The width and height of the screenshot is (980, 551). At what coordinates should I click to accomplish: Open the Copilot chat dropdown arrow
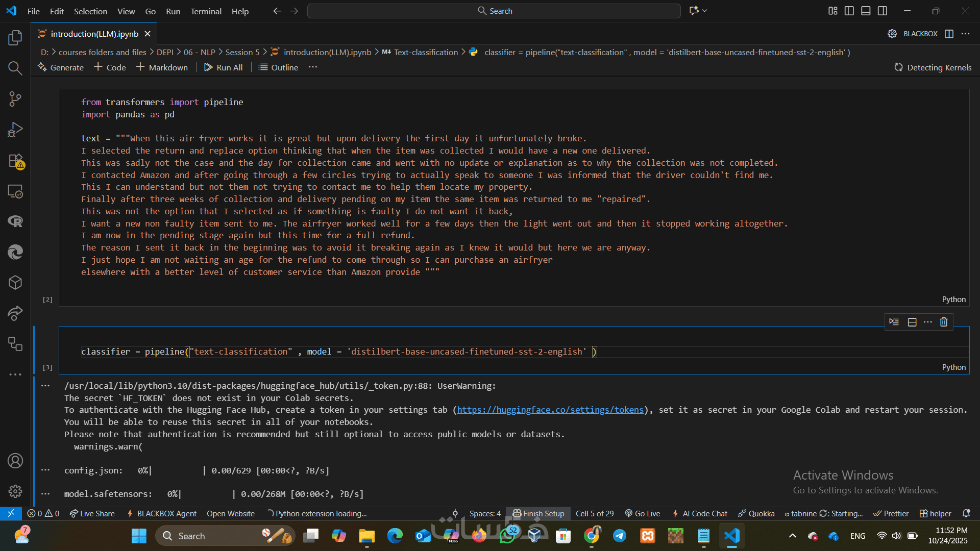pyautogui.click(x=705, y=11)
